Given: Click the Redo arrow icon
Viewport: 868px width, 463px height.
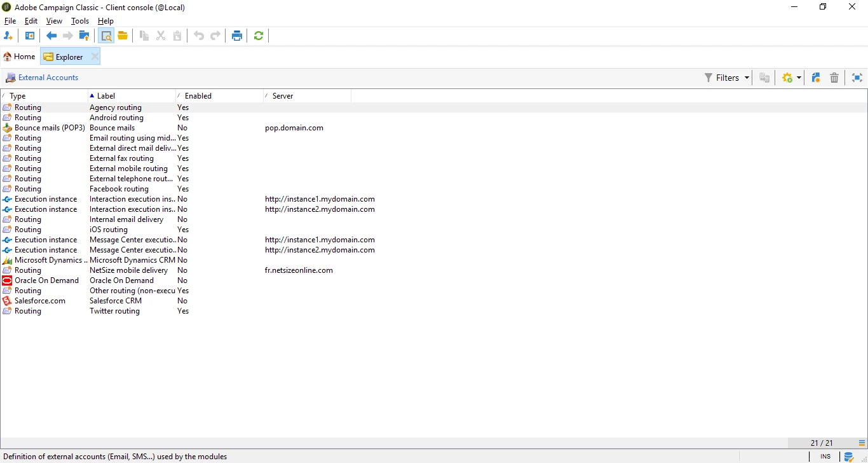Looking at the screenshot, I should pyautogui.click(x=215, y=36).
